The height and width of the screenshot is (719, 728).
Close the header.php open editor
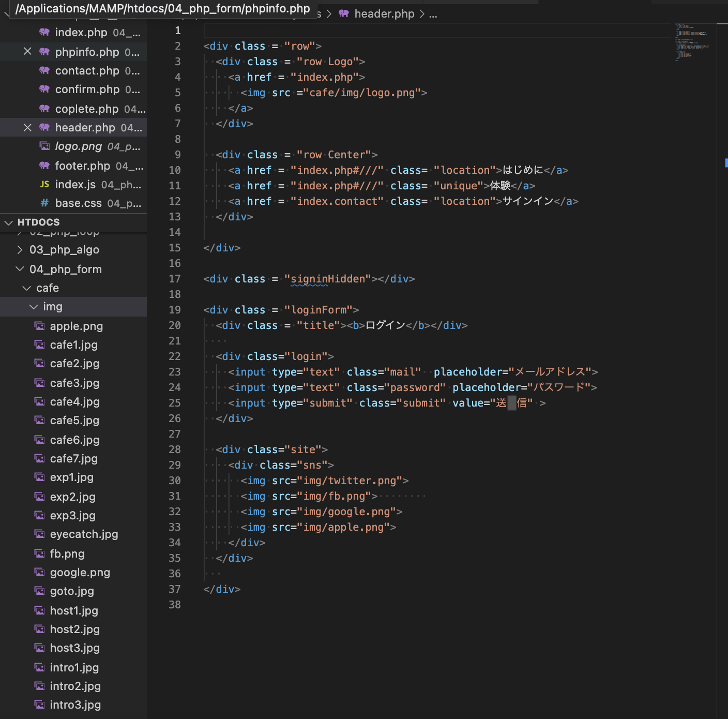28,128
